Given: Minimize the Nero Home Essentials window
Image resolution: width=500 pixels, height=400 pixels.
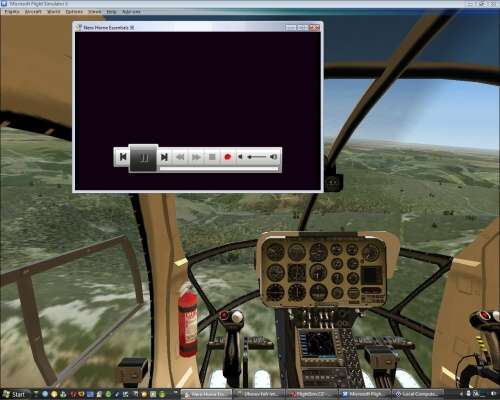Looking at the screenshot, I should pyautogui.click(x=291, y=27).
